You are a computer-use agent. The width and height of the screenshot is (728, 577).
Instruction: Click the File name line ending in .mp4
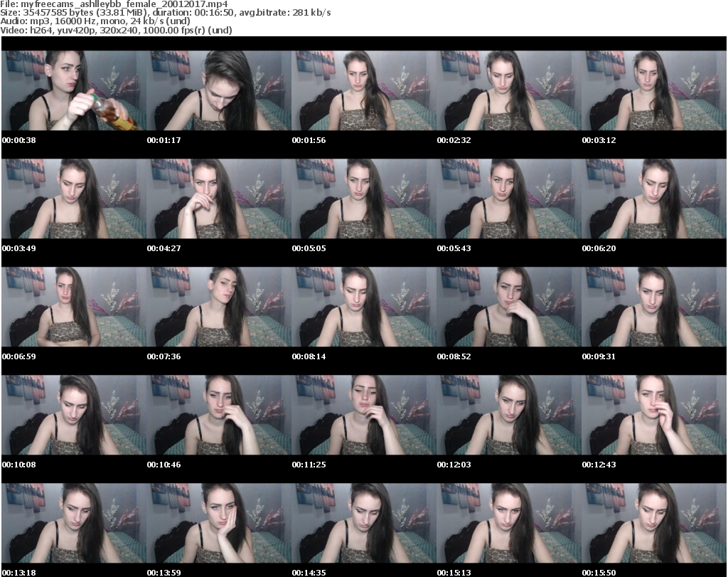pyautogui.click(x=114, y=4)
